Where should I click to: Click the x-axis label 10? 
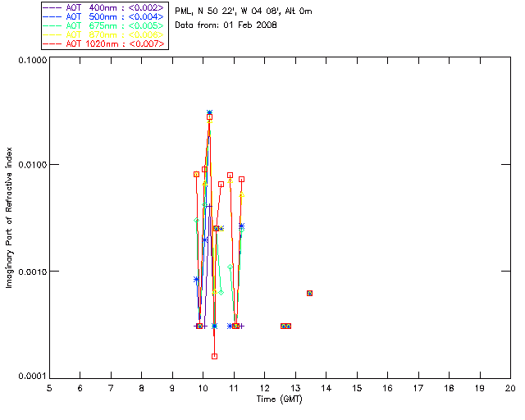203,388
